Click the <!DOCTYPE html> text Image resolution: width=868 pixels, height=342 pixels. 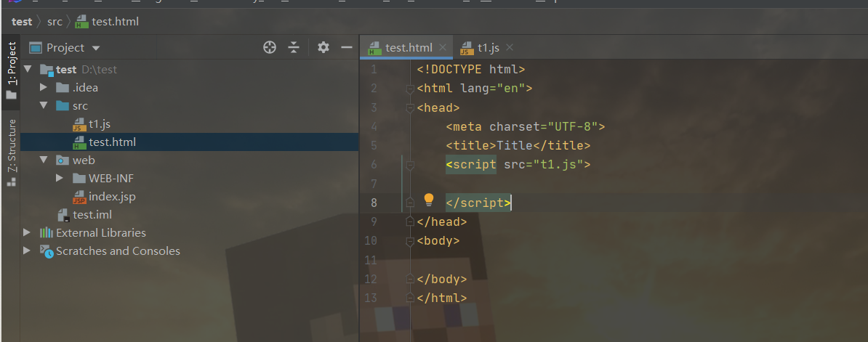[x=470, y=70]
